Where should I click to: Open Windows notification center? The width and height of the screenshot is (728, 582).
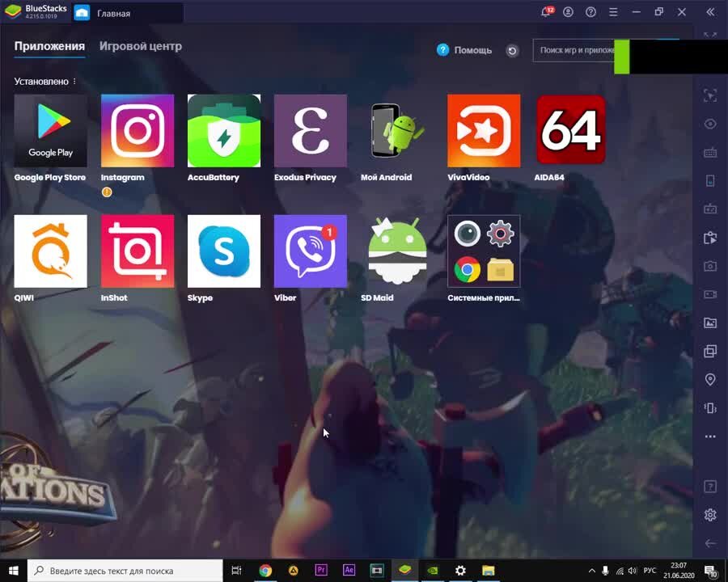711,571
